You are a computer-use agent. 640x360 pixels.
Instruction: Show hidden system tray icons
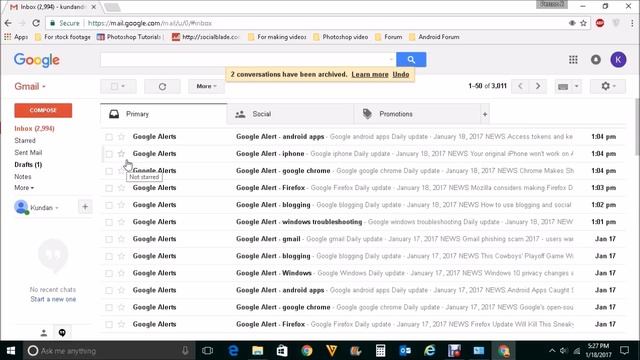552,351
